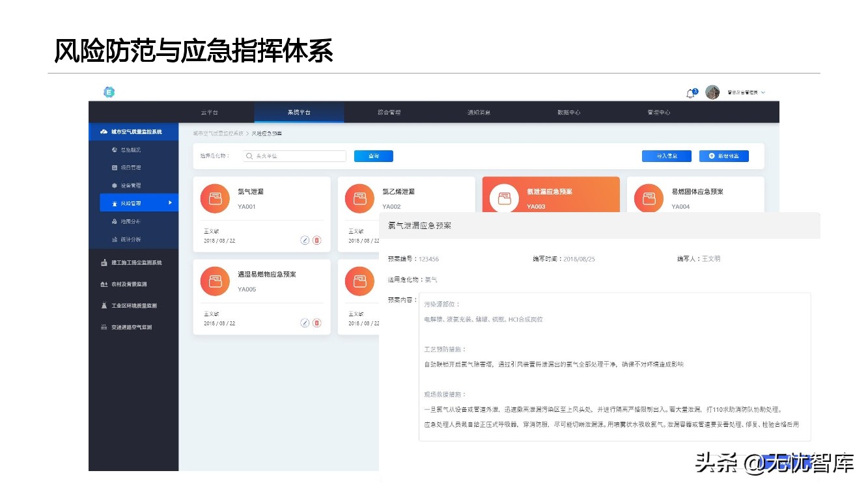Image resolution: width=868 pixels, height=488 pixels.
Task: Click the cloud icon beside 城市空气质量监控系统
Action: click(104, 132)
